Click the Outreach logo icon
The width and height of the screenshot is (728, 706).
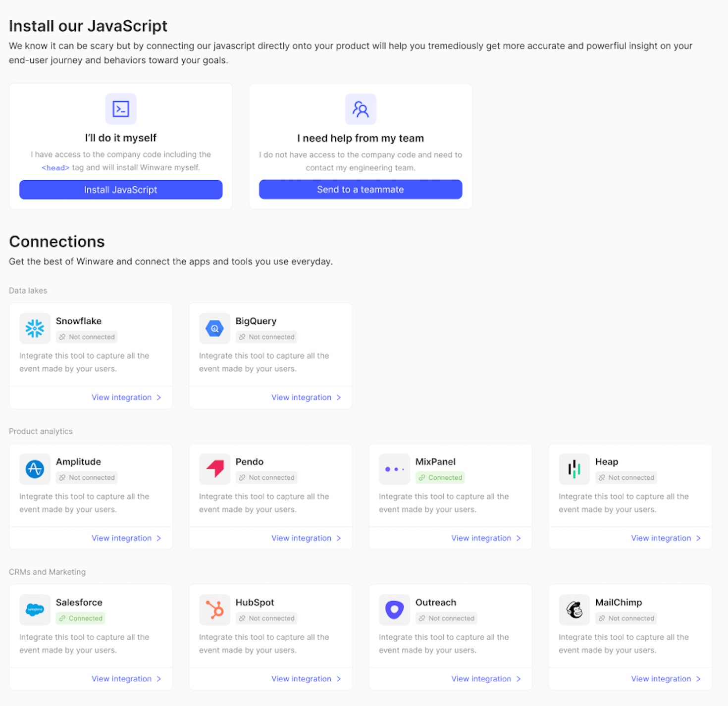pyautogui.click(x=394, y=609)
